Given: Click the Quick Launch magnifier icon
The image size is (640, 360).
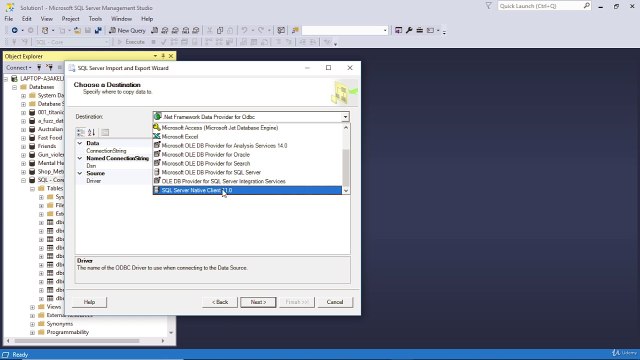Looking at the screenshot, I should tap(587, 6).
